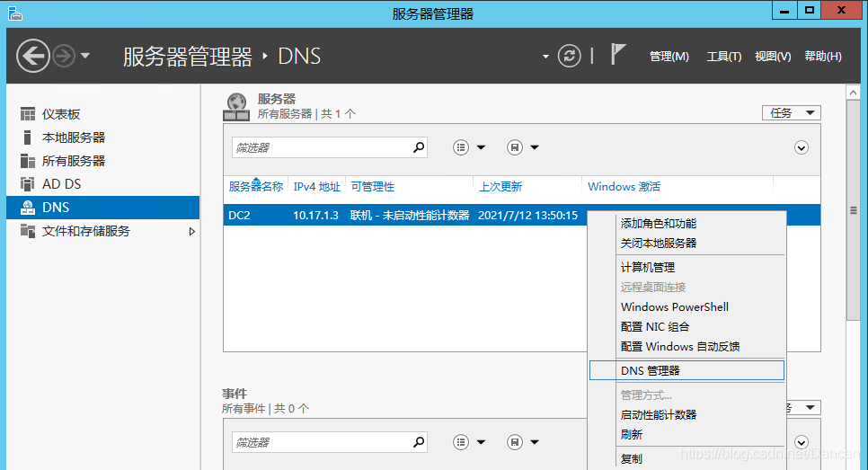Expand 文件和存储服务 submenu arrow
This screenshot has height=470, width=868.
pos(191,232)
